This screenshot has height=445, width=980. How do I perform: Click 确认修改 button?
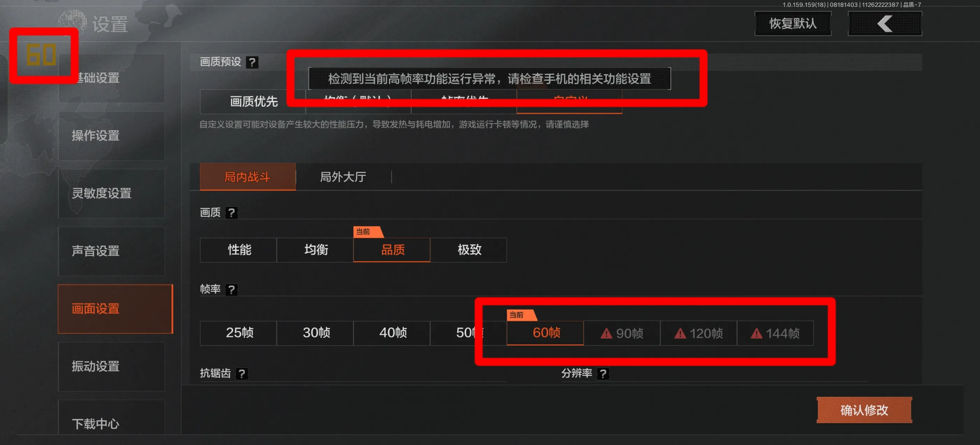pos(864,410)
